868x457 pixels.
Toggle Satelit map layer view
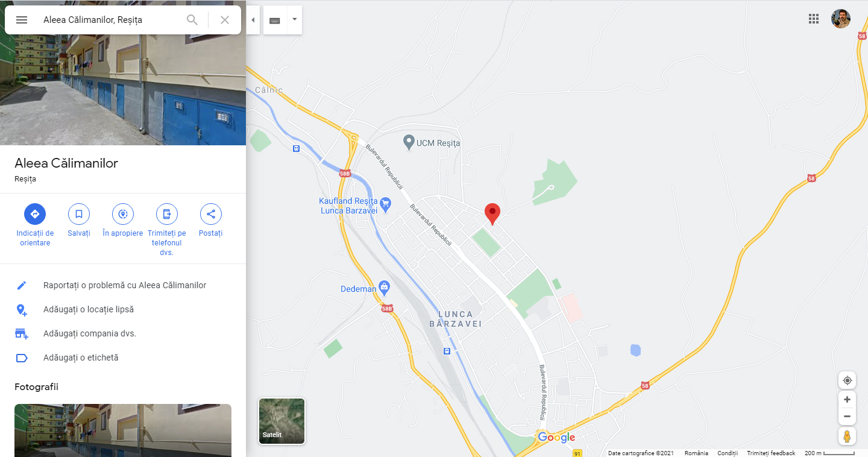click(282, 421)
